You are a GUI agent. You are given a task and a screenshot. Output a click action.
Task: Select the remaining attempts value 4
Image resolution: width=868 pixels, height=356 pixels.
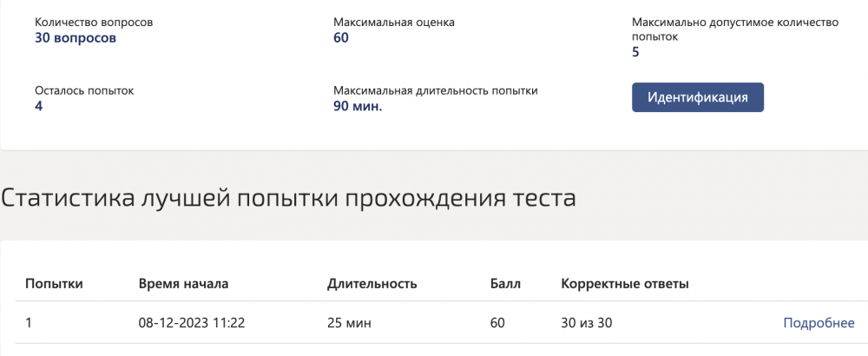click(x=39, y=106)
